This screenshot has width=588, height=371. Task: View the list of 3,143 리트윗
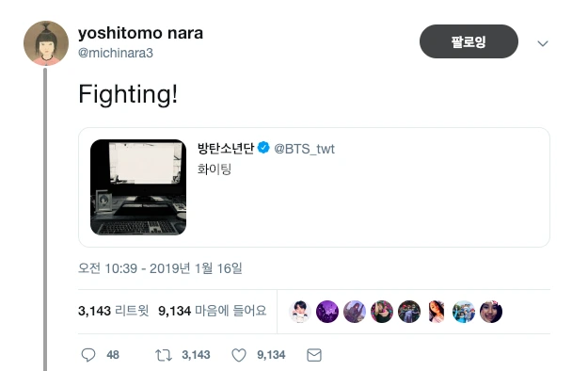113,311
